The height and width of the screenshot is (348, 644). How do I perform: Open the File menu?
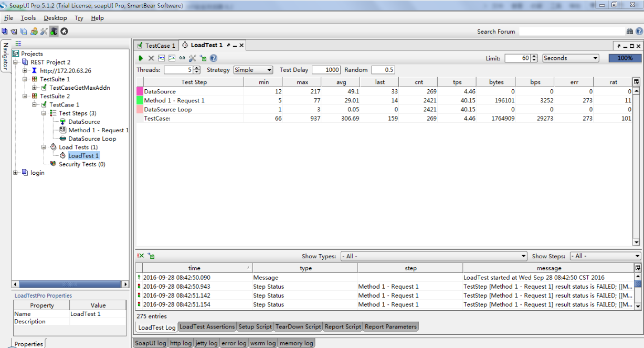pyautogui.click(x=8, y=18)
